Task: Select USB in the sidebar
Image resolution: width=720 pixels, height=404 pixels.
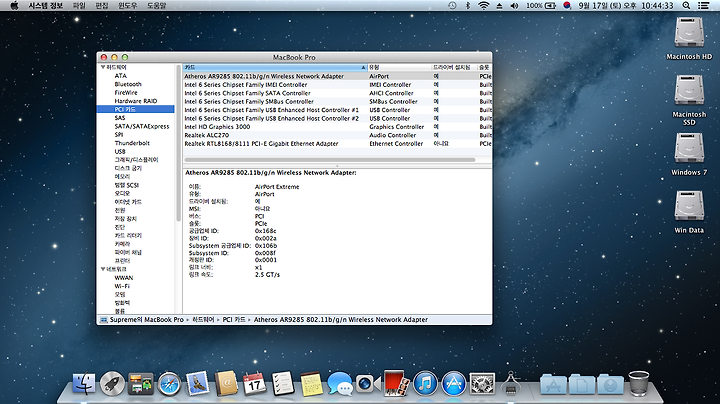Action: (120, 151)
